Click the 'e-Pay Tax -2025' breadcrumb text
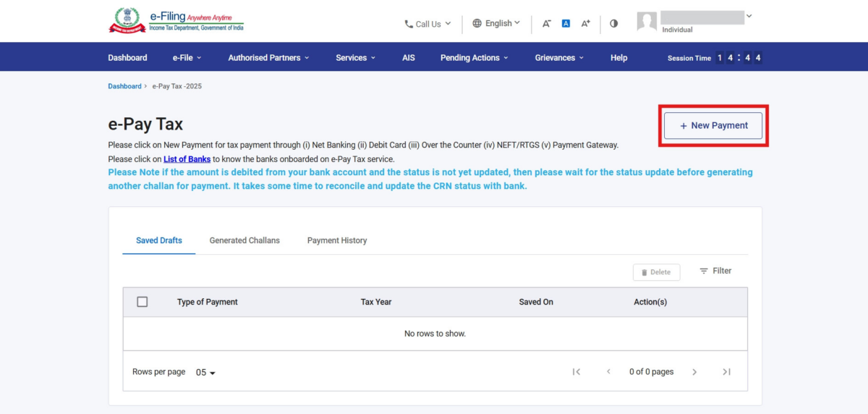The width and height of the screenshot is (868, 414). pos(176,86)
